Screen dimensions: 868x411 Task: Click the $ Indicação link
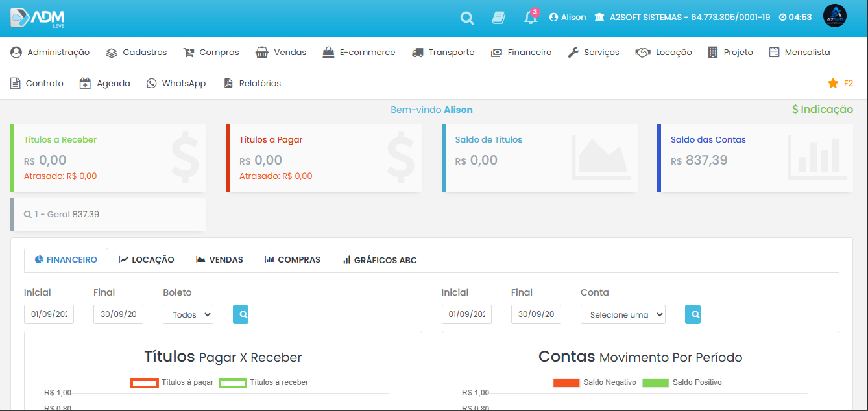(x=823, y=110)
